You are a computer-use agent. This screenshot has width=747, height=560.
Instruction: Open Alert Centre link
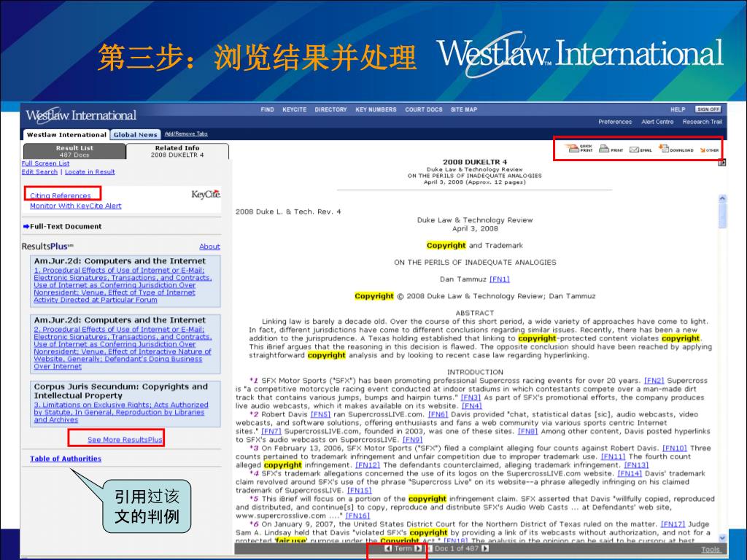(x=657, y=122)
